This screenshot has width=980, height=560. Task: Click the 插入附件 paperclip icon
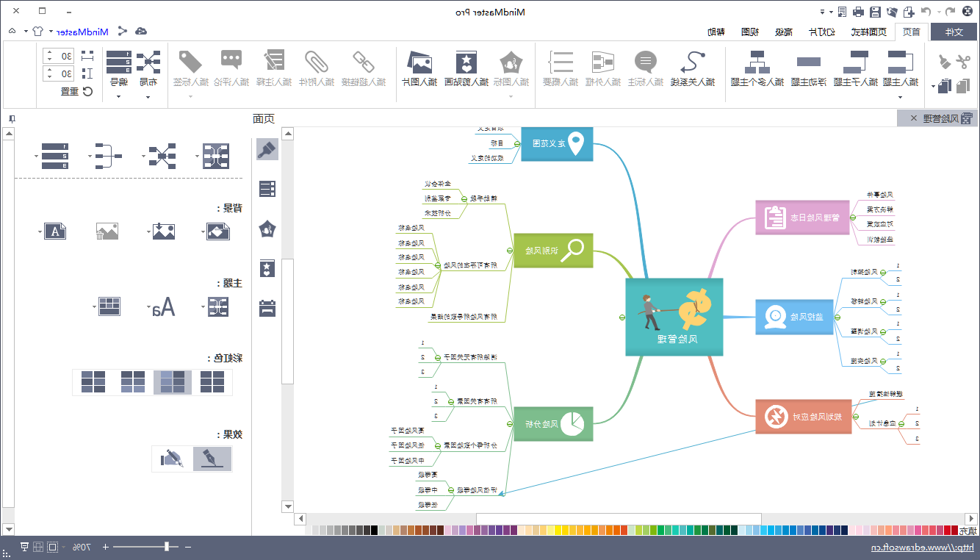pos(317,62)
